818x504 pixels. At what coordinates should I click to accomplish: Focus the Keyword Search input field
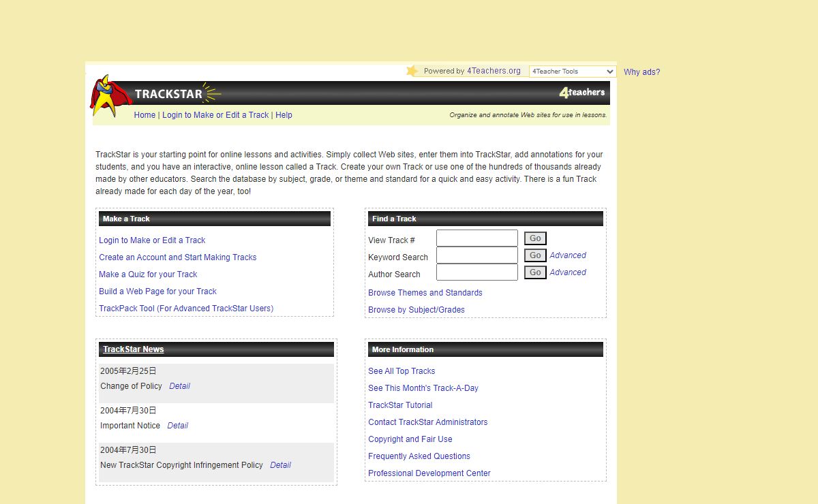click(477, 255)
